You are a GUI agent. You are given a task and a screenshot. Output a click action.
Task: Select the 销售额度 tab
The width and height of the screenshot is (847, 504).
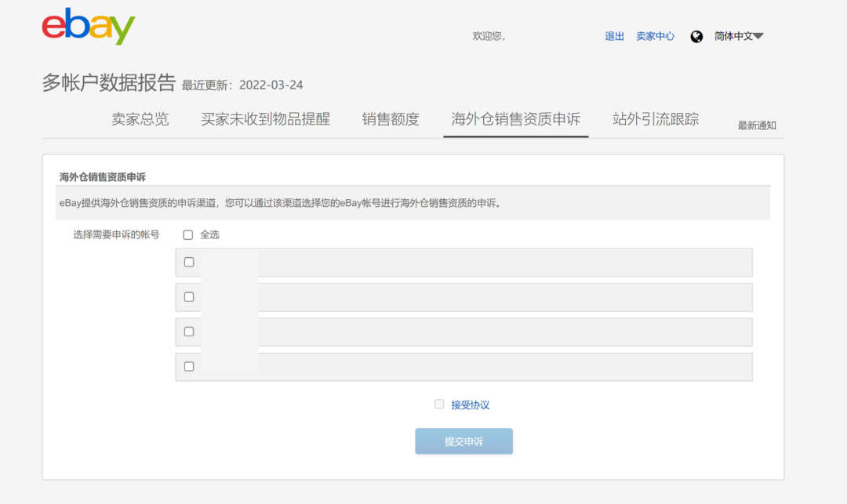(391, 119)
